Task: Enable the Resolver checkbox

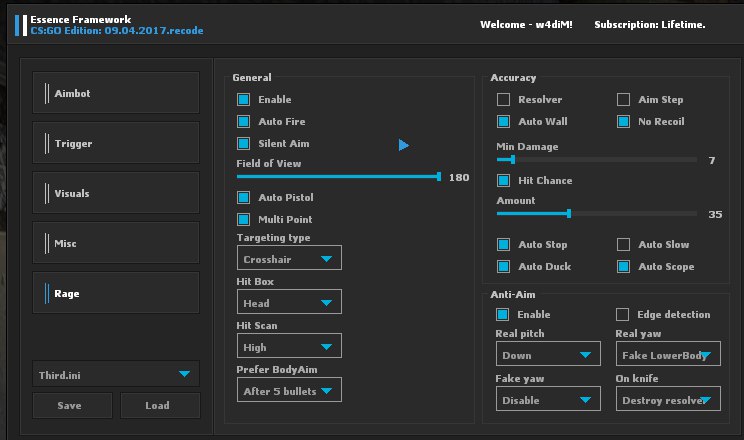Action: pyautogui.click(x=504, y=100)
